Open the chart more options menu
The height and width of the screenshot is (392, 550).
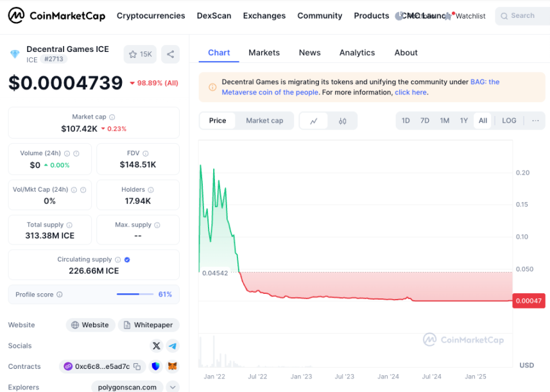click(535, 121)
